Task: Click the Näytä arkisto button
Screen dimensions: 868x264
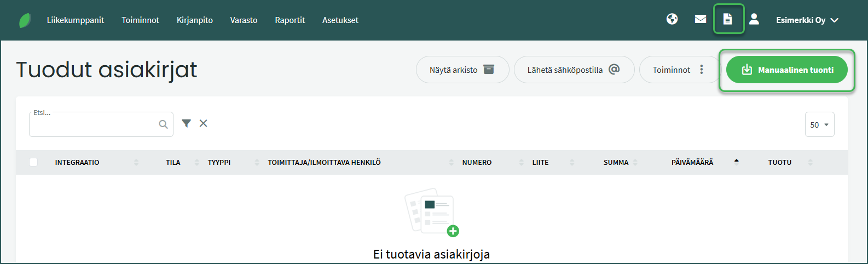Action: pyautogui.click(x=462, y=70)
